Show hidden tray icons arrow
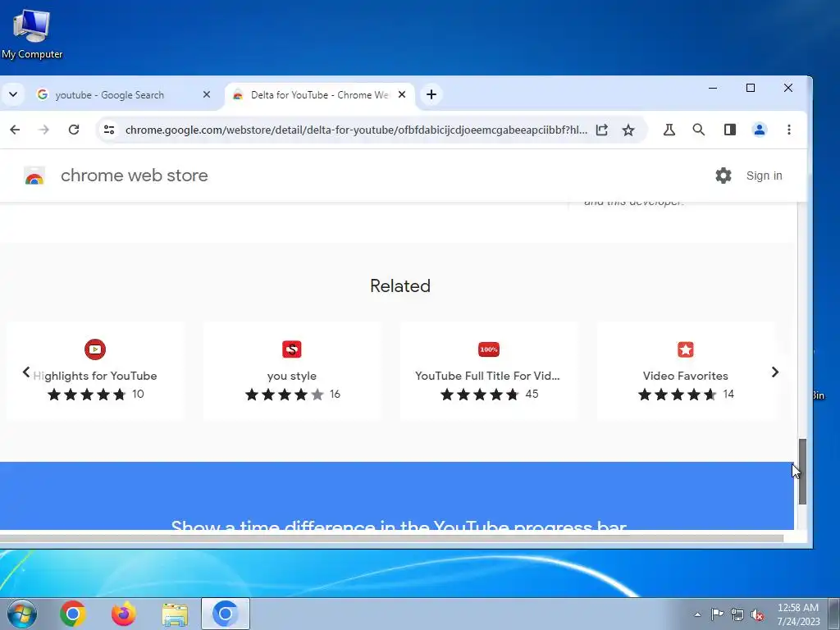The width and height of the screenshot is (840, 630). pos(697,614)
